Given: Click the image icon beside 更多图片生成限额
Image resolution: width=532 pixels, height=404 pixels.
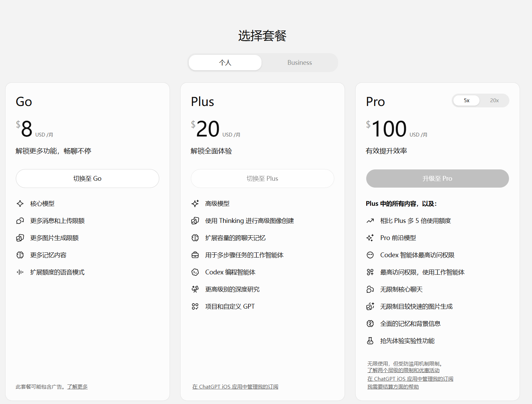Looking at the screenshot, I should pyautogui.click(x=20, y=238).
